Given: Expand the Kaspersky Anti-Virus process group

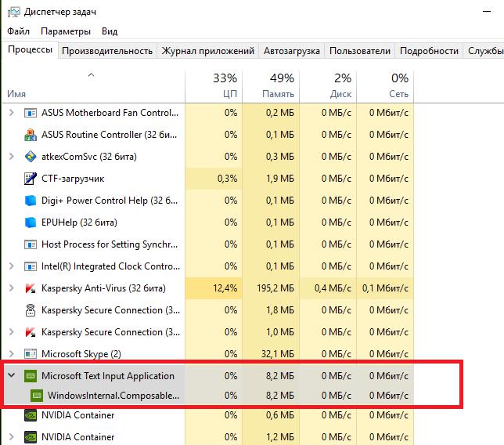Looking at the screenshot, I should click(x=12, y=288).
